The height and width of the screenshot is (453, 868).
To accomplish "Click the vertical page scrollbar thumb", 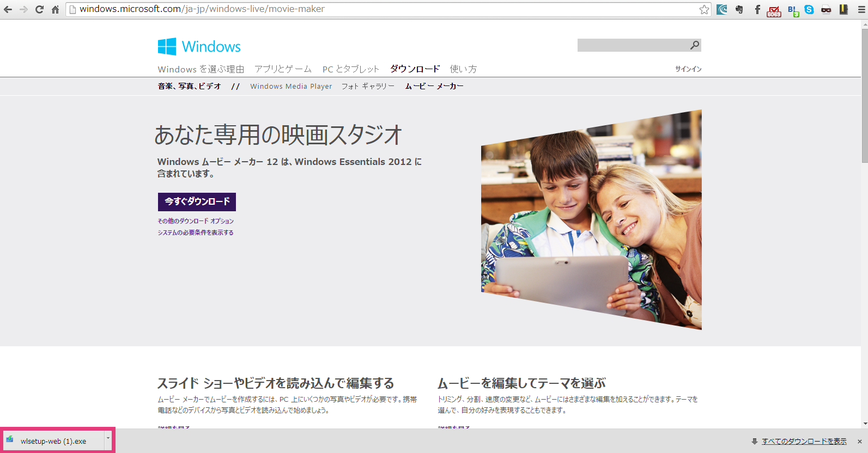I will pos(864,95).
